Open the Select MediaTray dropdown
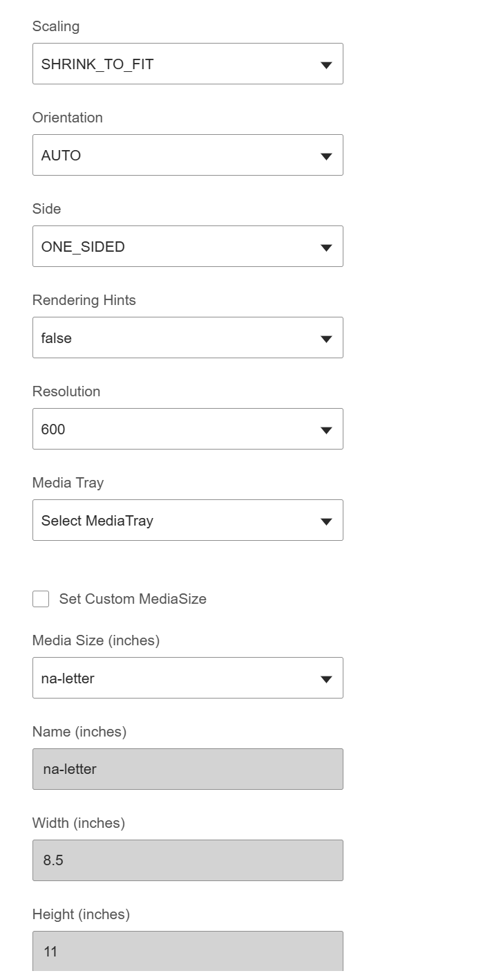Viewport: 483px width, 980px height. 173,521
